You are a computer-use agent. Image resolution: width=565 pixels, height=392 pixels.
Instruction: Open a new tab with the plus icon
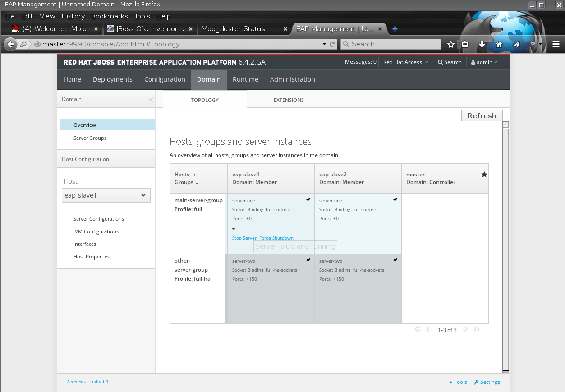395,29
